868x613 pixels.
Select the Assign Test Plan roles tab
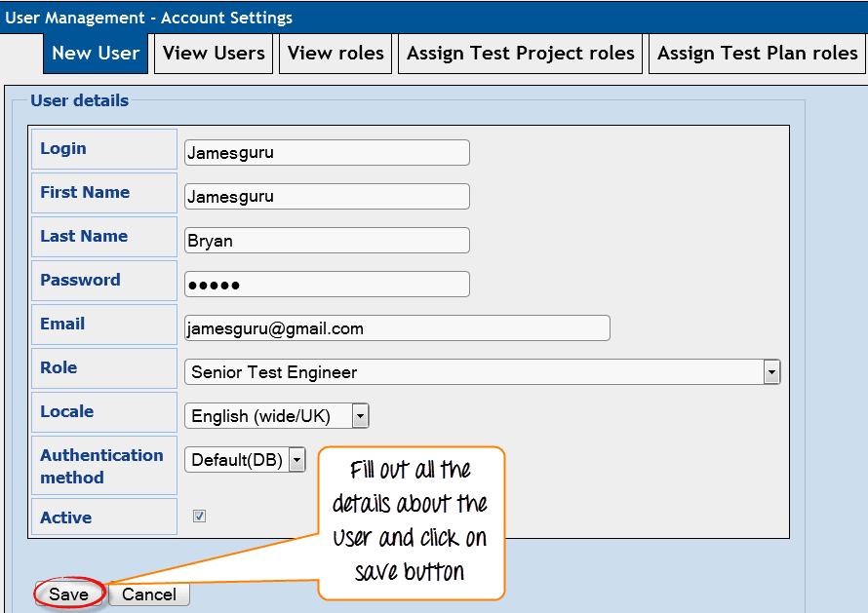point(757,54)
